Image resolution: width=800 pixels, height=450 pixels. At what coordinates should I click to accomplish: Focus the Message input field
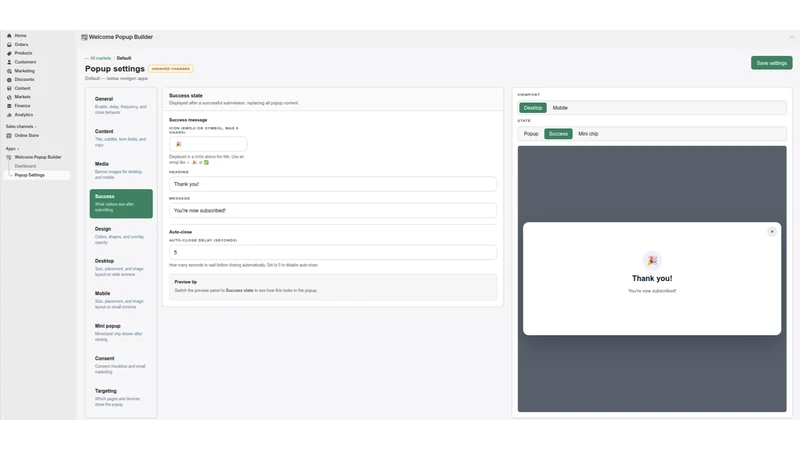click(x=333, y=210)
